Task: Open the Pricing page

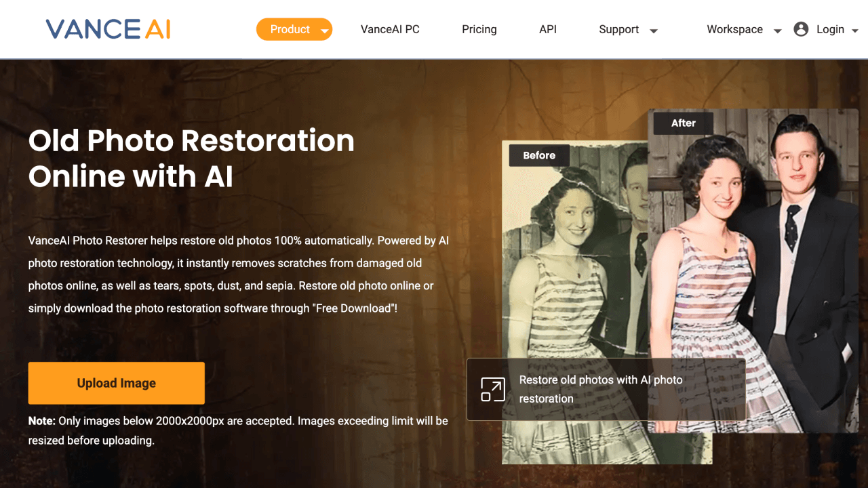Action: coord(479,29)
